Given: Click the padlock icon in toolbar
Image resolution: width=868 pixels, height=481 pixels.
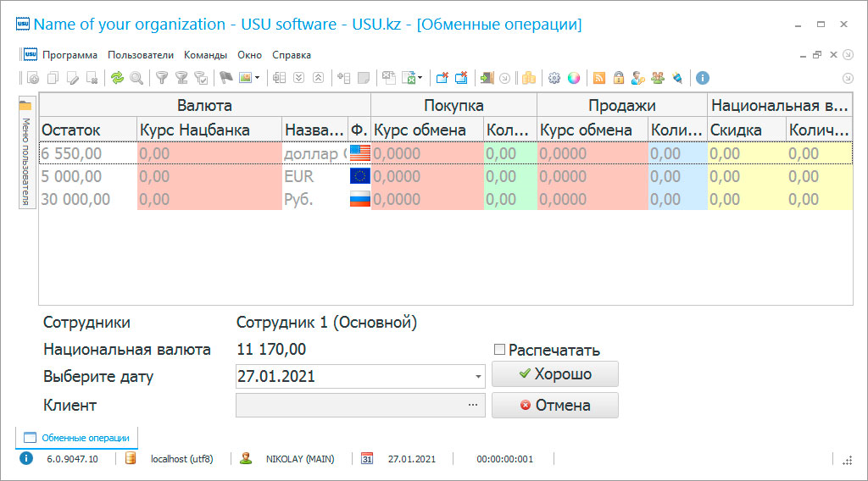Looking at the screenshot, I should coord(619,78).
